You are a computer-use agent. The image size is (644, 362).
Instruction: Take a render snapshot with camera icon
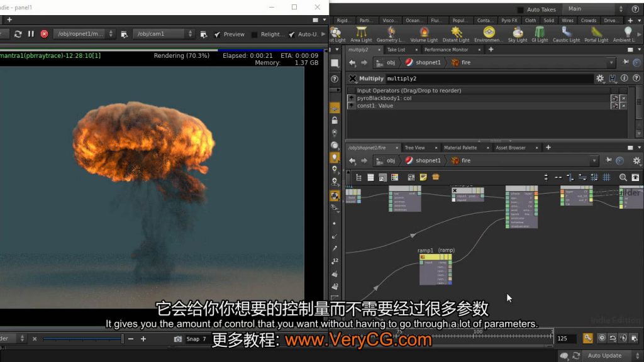tap(178, 339)
